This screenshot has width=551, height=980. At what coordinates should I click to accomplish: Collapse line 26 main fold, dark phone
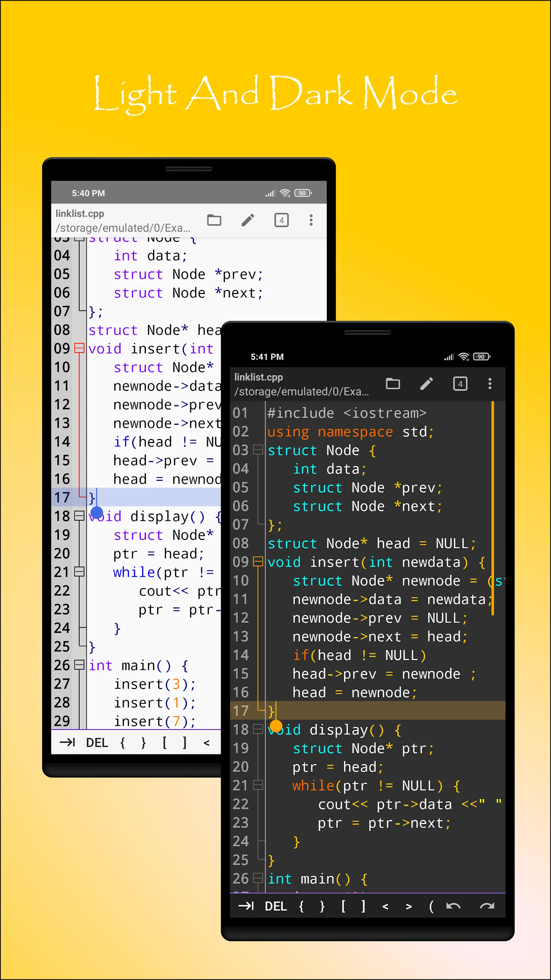pyautogui.click(x=258, y=878)
